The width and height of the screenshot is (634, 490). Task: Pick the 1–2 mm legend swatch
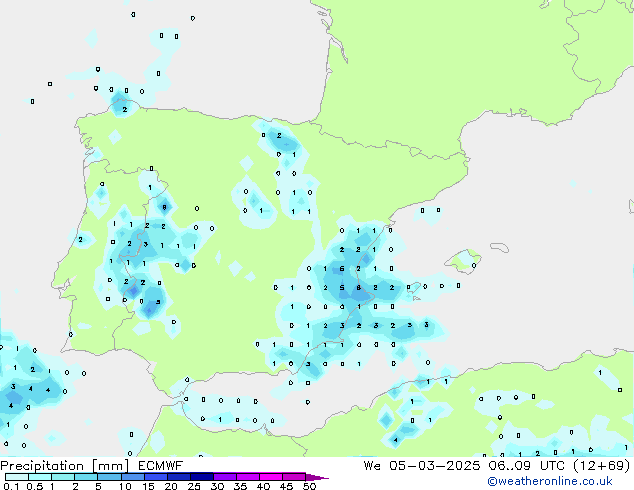point(63,477)
